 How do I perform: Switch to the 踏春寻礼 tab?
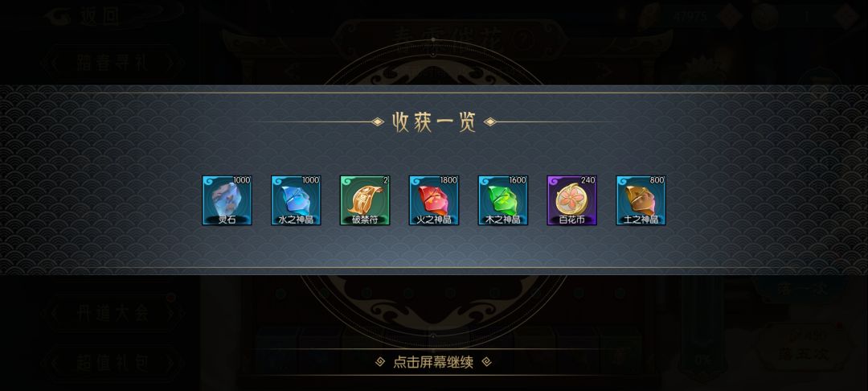click(113, 63)
